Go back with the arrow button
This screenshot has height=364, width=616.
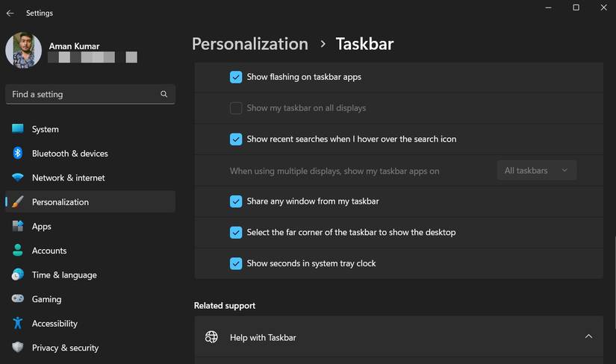pos(10,13)
